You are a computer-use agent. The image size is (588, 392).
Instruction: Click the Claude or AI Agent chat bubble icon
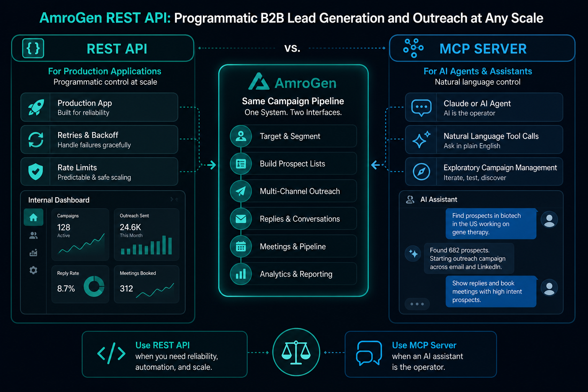click(421, 108)
